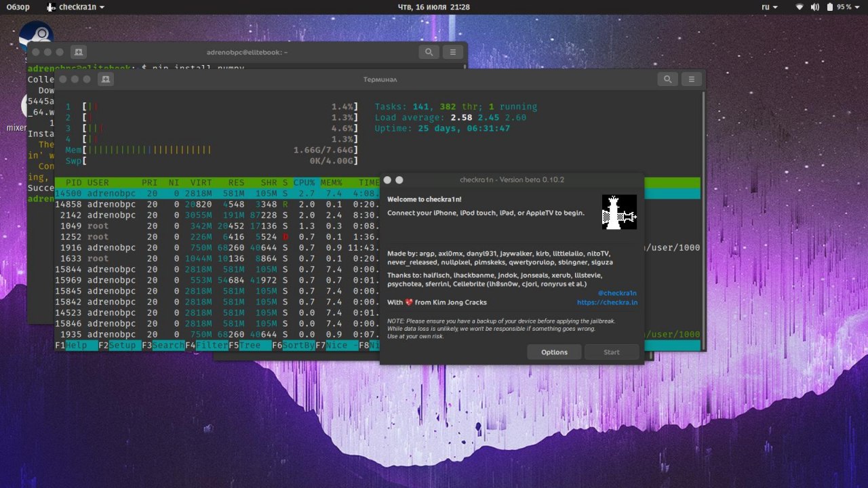Viewport: 868px width, 488px height.
Task: Click the volume speaker icon
Action: click(x=814, y=7)
